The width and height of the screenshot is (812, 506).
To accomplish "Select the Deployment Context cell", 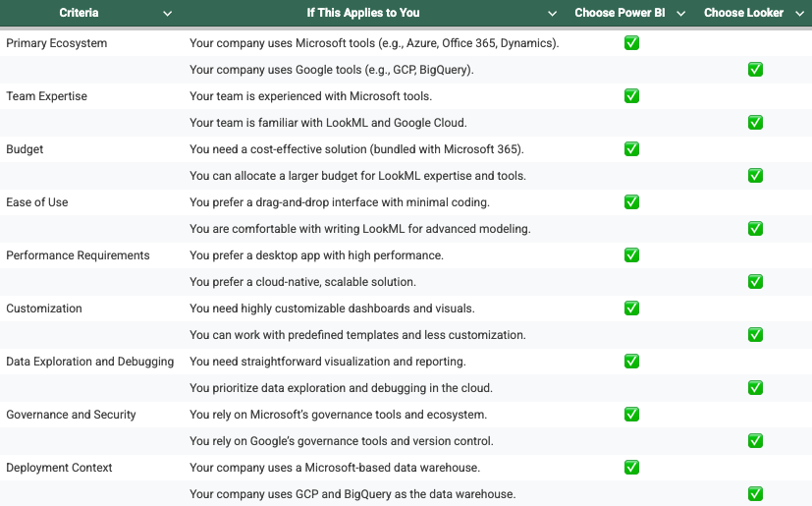I will click(x=59, y=468).
